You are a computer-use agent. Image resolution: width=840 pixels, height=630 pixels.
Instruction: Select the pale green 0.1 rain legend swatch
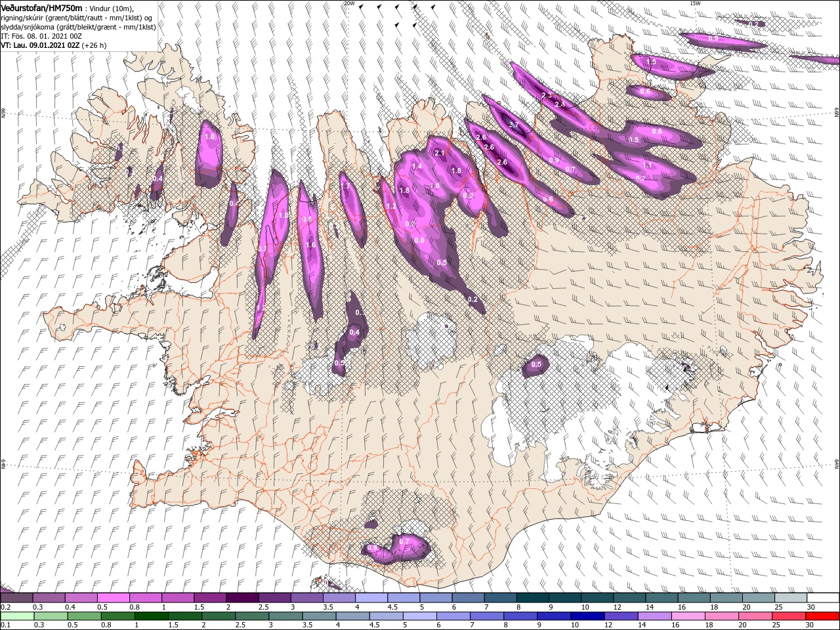click(x=17, y=616)
